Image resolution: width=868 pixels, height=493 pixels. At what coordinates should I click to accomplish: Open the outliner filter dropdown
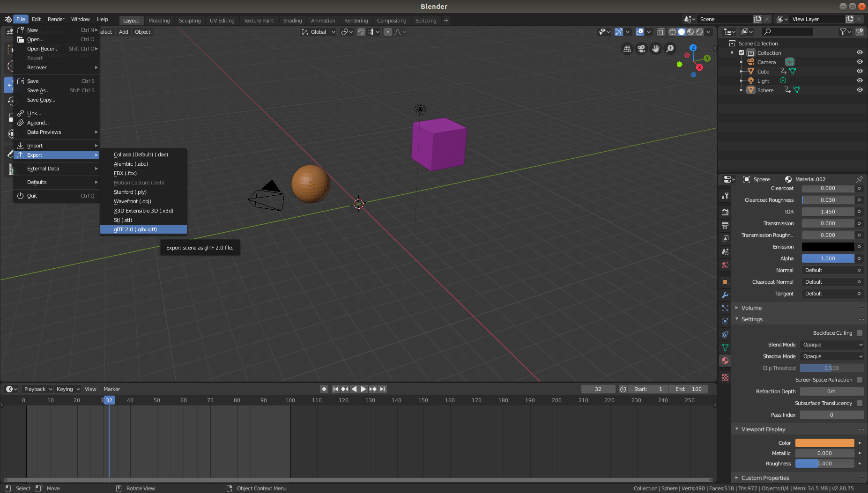(845, 32)
